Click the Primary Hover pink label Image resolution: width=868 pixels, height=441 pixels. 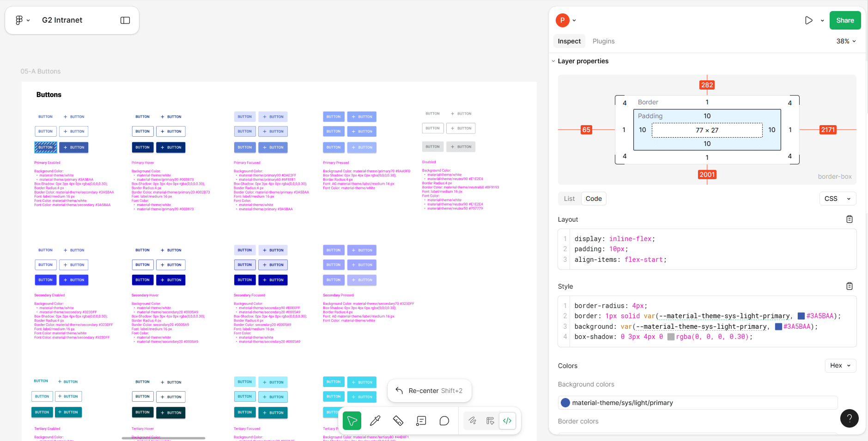(143, 163)
